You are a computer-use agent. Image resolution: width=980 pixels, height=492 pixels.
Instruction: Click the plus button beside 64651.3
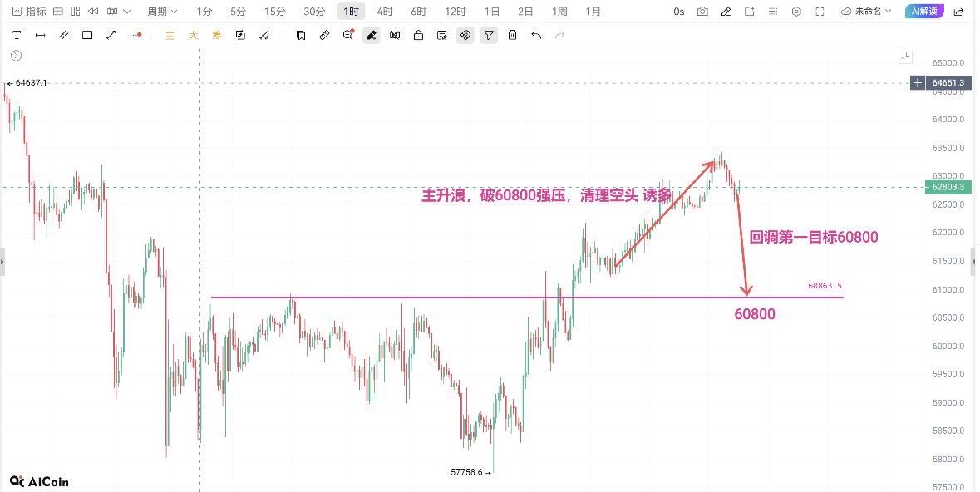click(x=917, y=82)
